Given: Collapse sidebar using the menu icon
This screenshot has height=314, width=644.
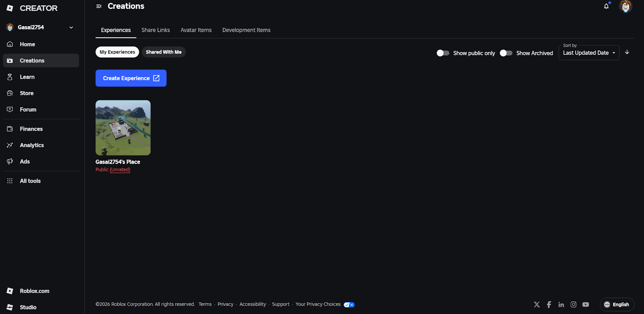Looking at the screenshot, I should tap(99, 6).
